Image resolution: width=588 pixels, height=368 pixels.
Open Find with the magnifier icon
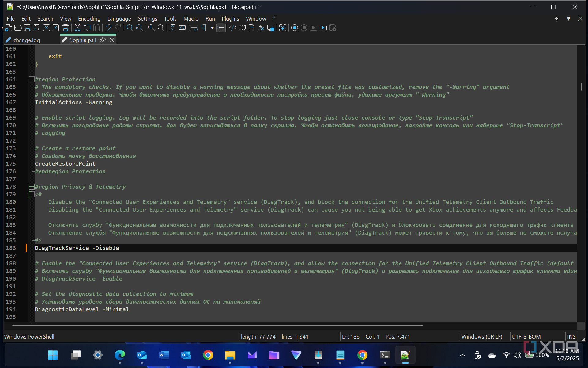point(130,28)
